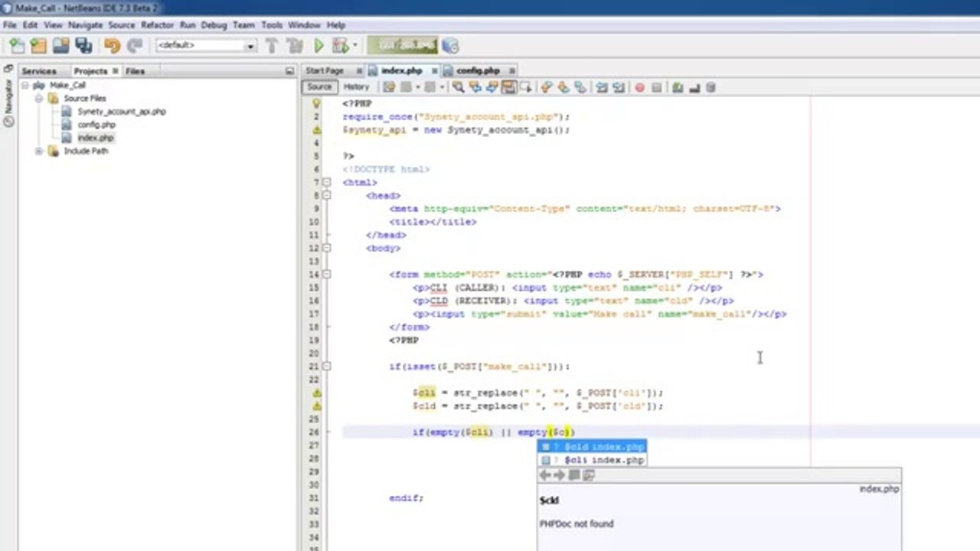Open the Tools menu
The image size is (980, 551).
pyautogui.click(x=272, y=25)
